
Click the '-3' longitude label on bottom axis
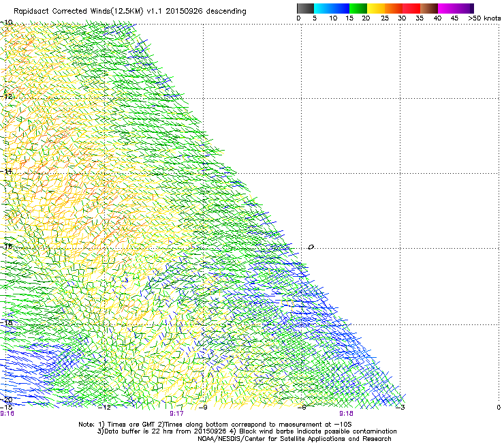(400, 408)
